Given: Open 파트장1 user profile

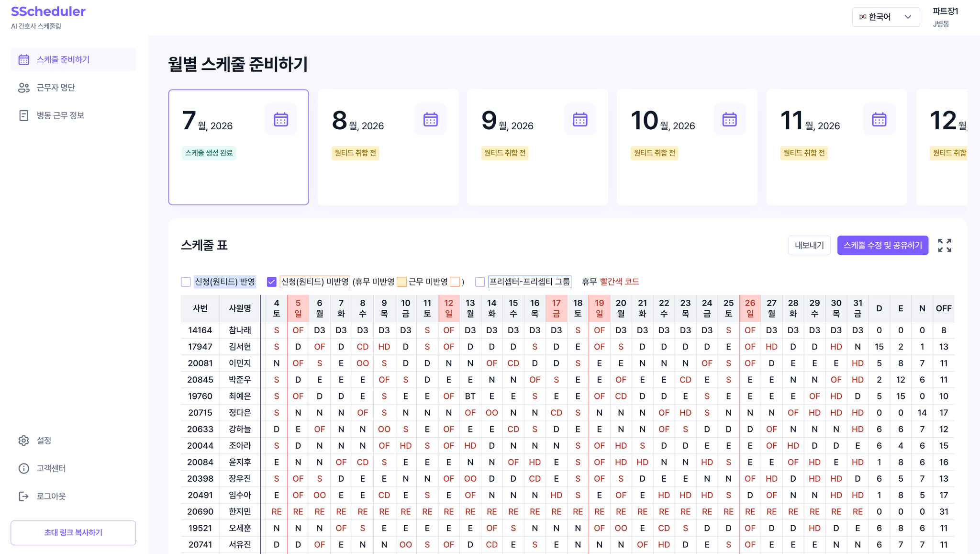Looking at the screenshot, I should pos(946,17).
